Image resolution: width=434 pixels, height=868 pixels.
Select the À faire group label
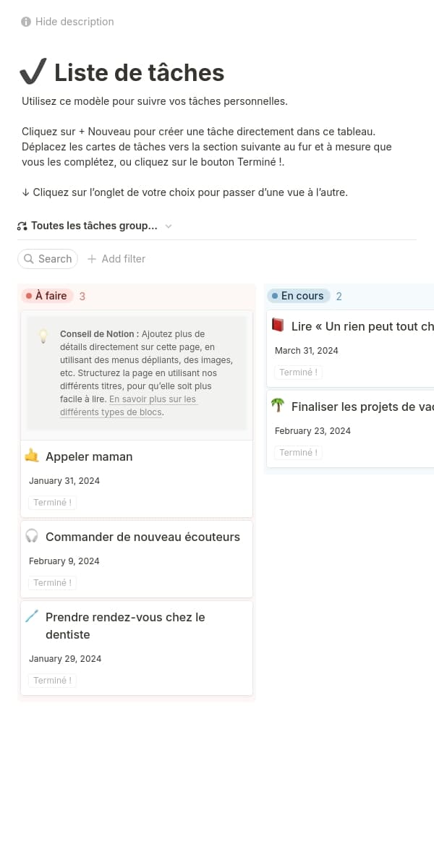[x=48, y=296]
